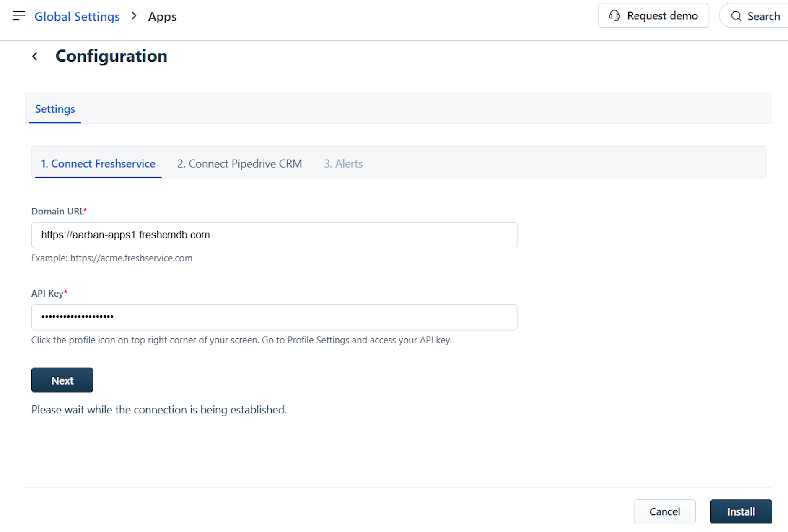Image resolution: width=788 pixels, height=532 pixels.
Task: Focus the API Key input field
Action: coord(274,317)
